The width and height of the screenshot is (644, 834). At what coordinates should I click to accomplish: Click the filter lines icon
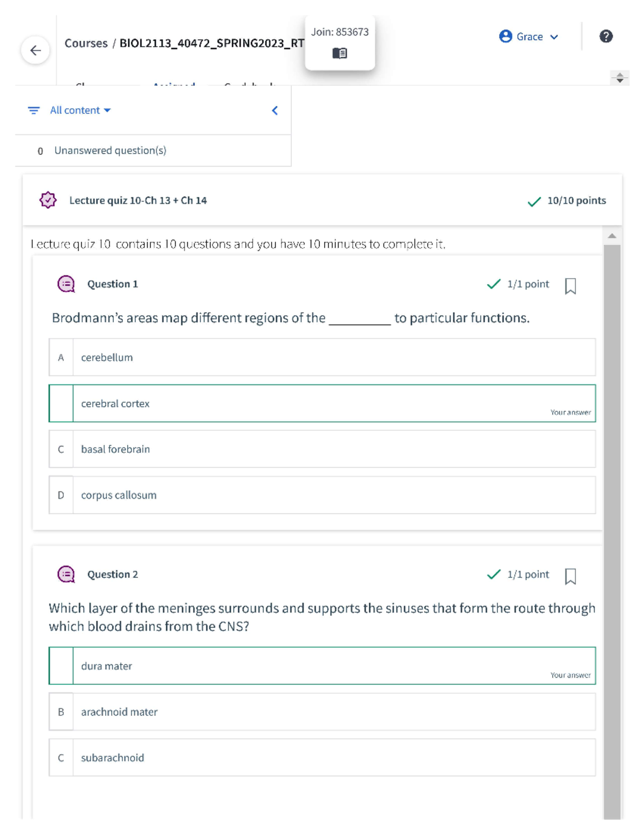point(34,111)
